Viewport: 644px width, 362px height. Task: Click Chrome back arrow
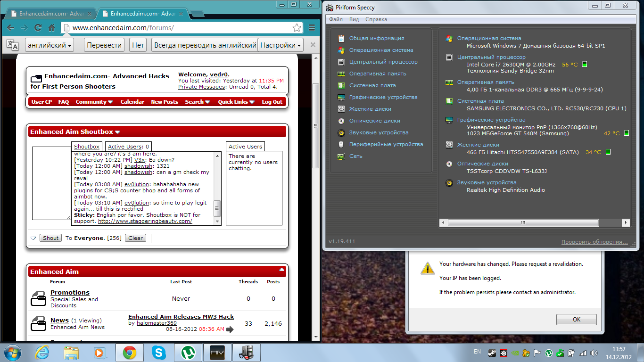[x=10, y=28]
